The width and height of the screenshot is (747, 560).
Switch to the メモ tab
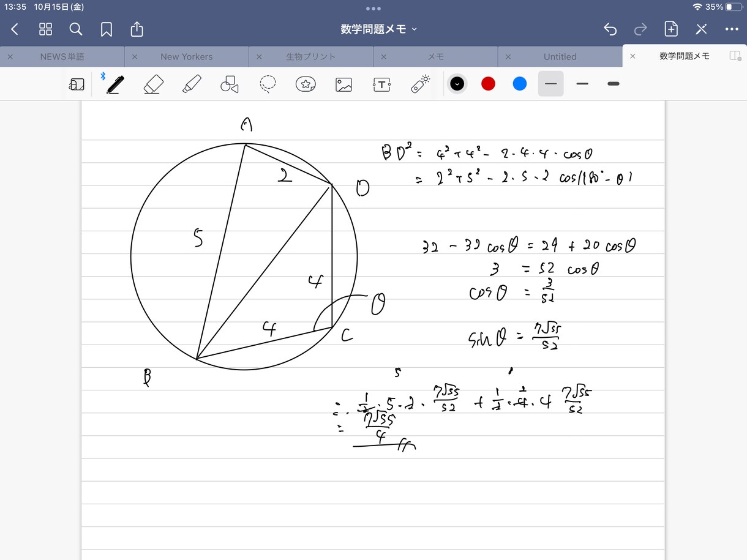[x=435, y=56]
